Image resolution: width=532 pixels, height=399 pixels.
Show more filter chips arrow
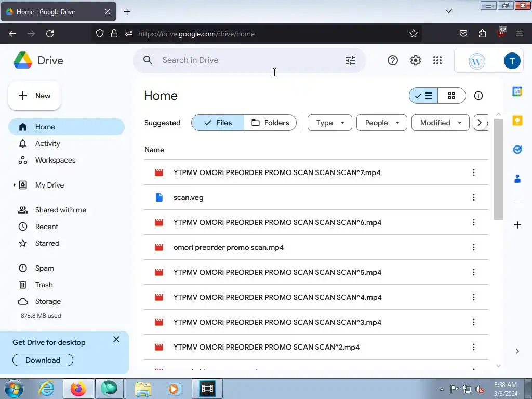coord(480,123)
